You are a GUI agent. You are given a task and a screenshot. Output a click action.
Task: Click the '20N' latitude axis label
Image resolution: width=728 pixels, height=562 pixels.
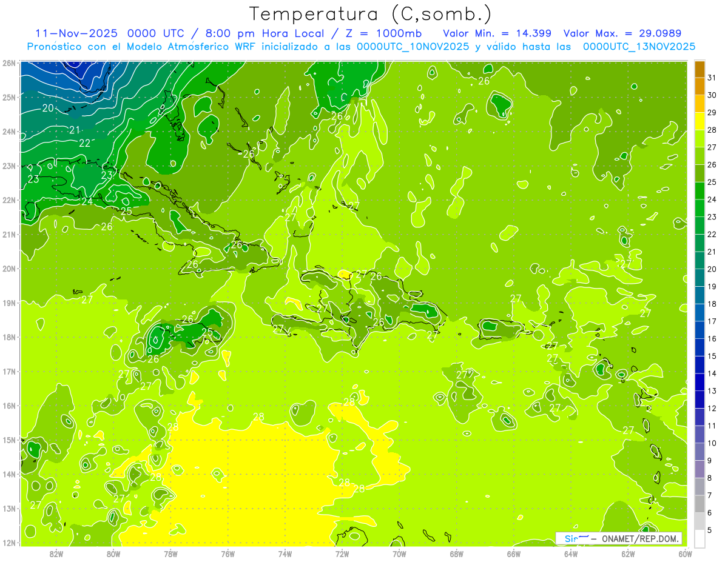tap(9, 269)
